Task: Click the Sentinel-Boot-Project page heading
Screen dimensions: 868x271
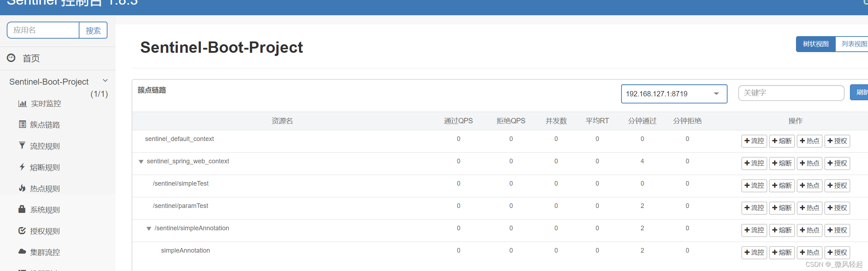Action: click(x=221, y=47)
